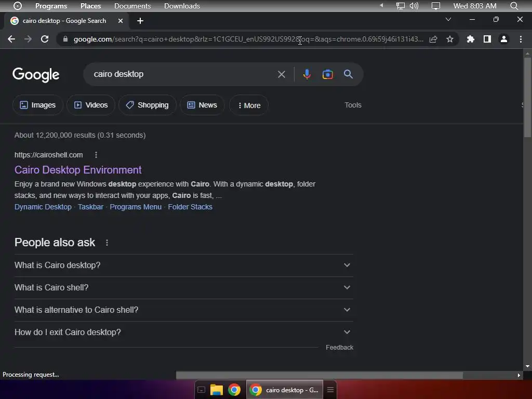Expand "What is alternative to Cairo shell?"
The image size is (532, 399).
click(x=183, y=310)
